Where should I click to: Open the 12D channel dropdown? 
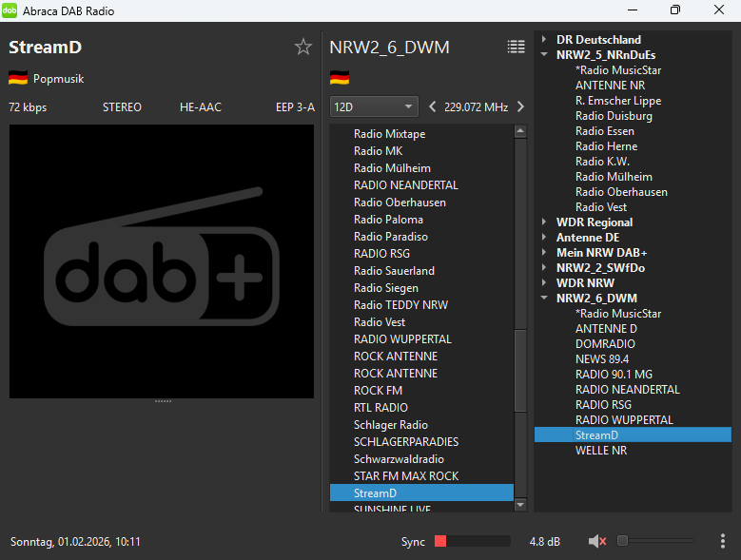point(374,107)
